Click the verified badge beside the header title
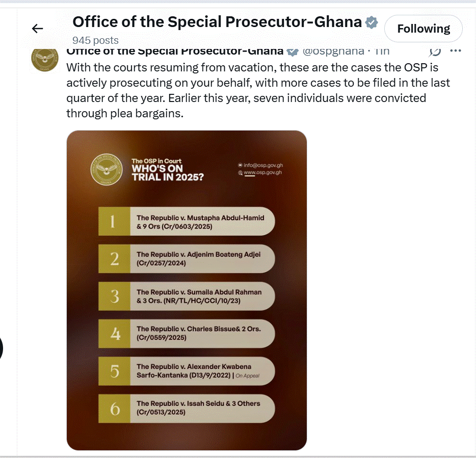 [x=372, y=22]
